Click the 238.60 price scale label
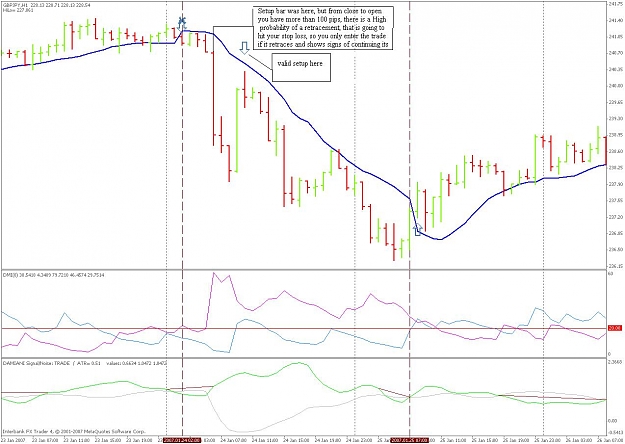The width and height of the screenshot is (625, 444). (x=615, y=151)
